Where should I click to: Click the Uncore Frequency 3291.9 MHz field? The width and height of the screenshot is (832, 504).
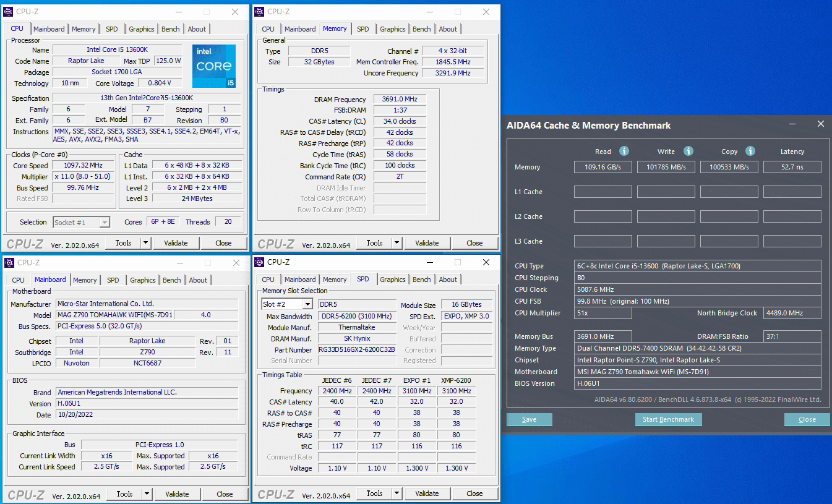[452, 73]
